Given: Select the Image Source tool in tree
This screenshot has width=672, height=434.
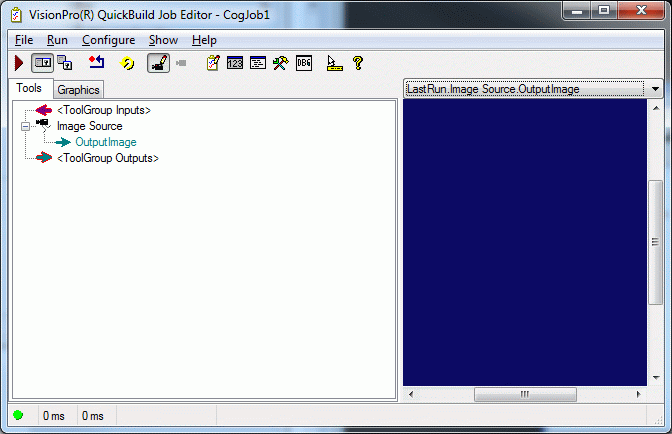Looking at the screenshot, I should (90, 126).
